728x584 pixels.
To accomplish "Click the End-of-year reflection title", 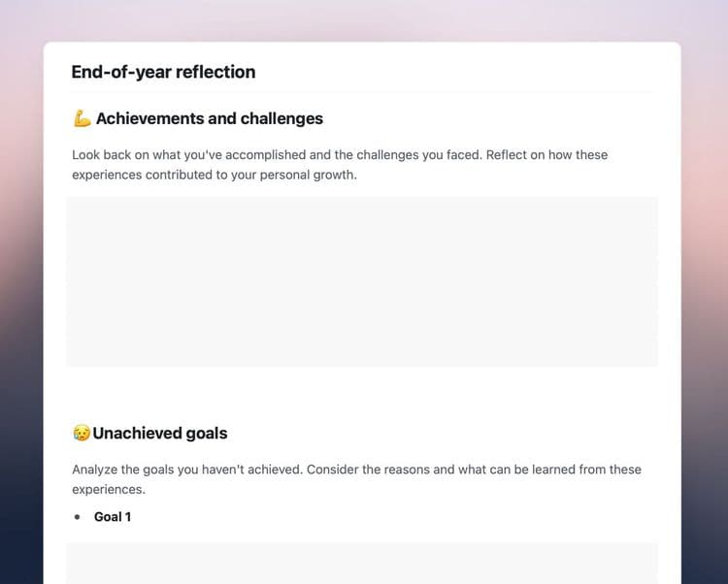I will [163, 72].
